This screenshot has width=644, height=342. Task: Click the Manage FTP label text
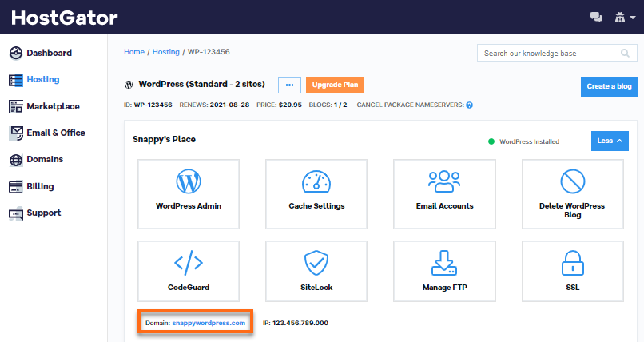click(445, 288)
